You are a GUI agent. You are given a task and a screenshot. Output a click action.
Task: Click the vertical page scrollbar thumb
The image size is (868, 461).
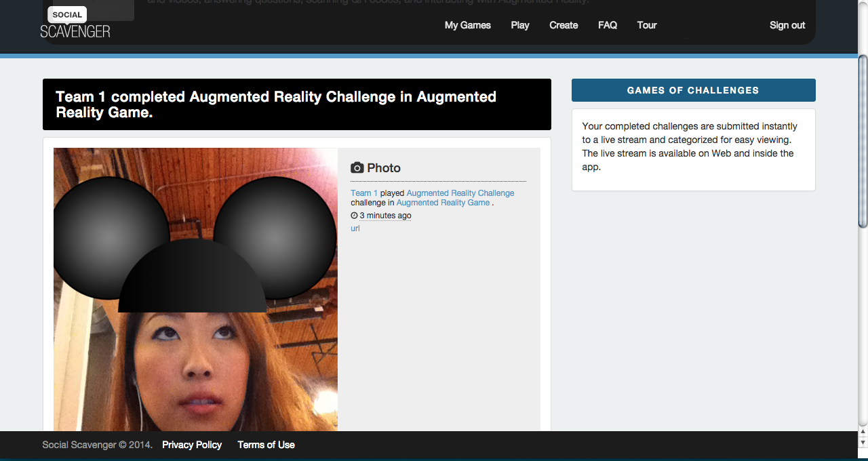(863, 141)
